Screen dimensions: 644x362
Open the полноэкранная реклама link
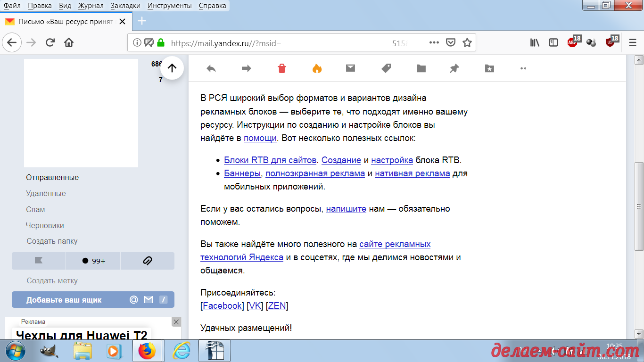[315, 173]
